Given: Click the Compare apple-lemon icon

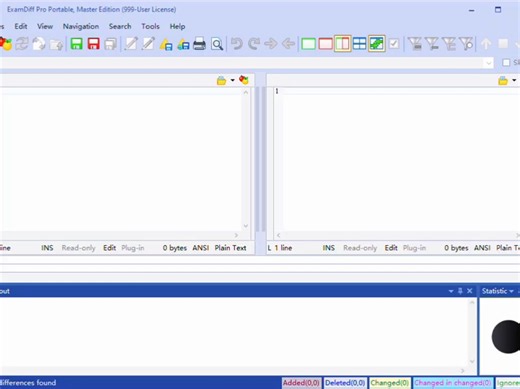Looking at the screenshot, I should point(6,44).
